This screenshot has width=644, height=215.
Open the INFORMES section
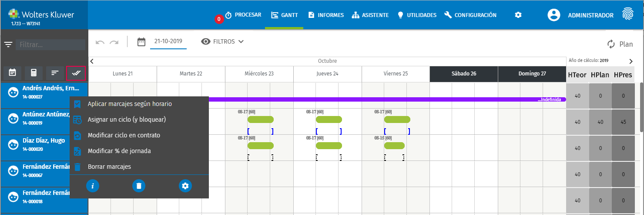pyautogui.click(x=326, y=15)
